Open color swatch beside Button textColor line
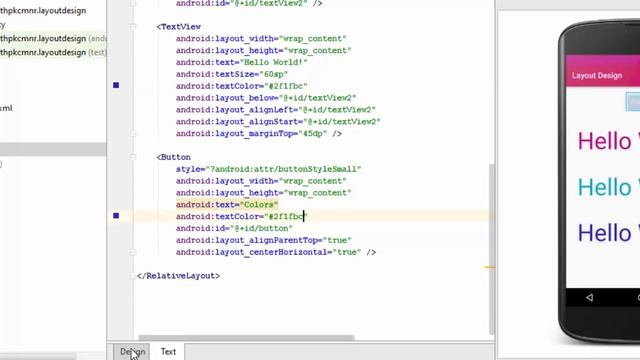Image resolution: width=640 pixels, height=360 pixels. 116,216
